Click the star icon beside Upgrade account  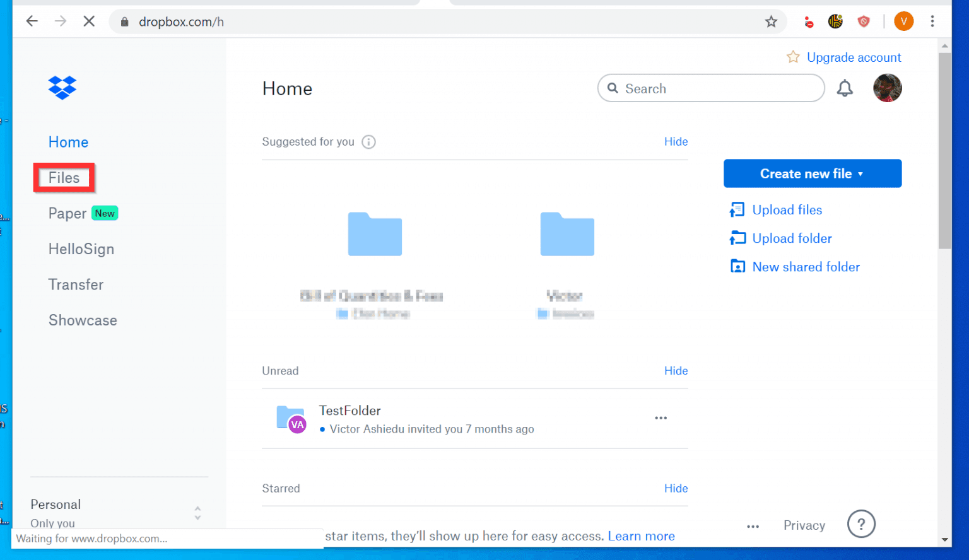point(793,57)
